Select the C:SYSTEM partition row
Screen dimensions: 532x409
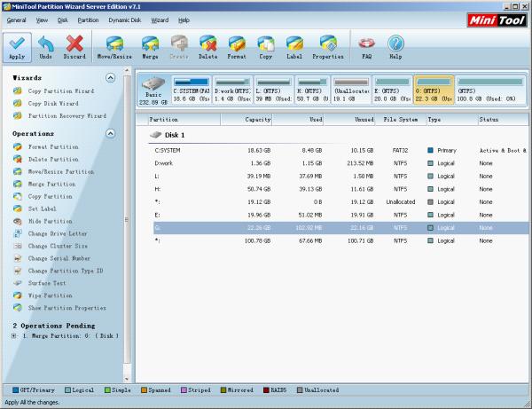(340, 150)
